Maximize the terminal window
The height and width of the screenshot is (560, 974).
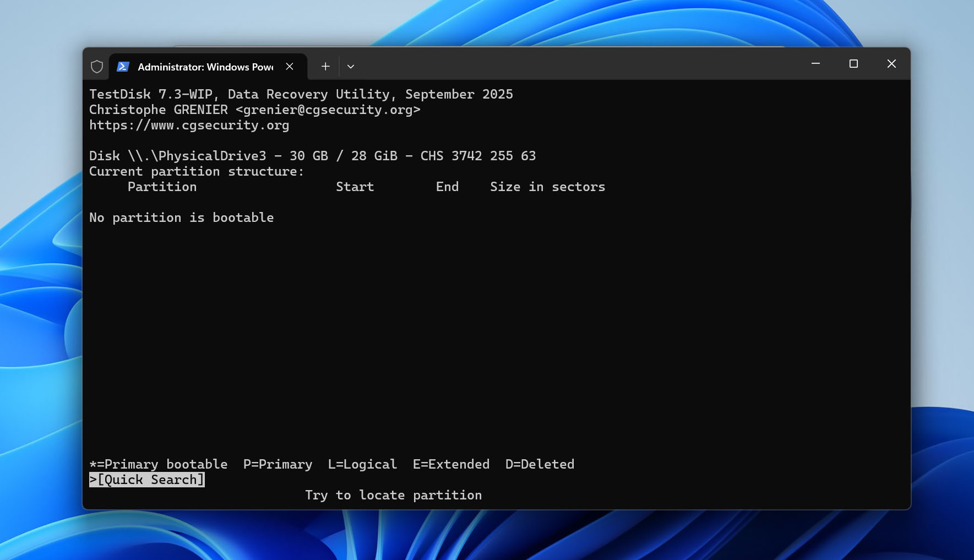click(x=853, y=64)
